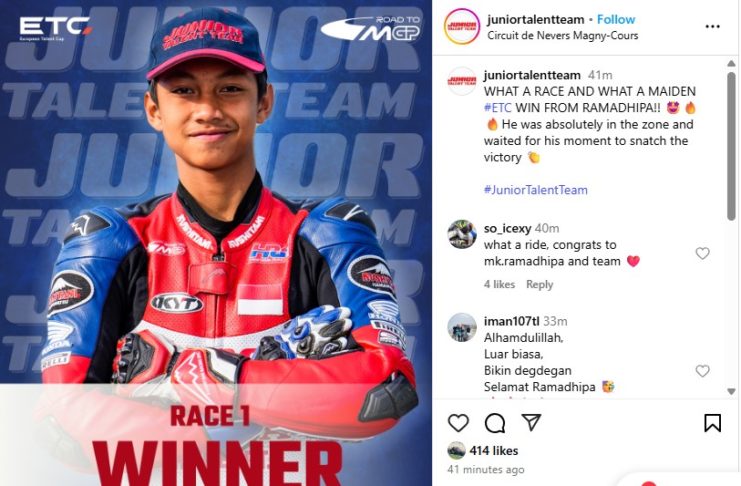Like the post with the heart icon
The width and height of the screenshot is (741, 486).
tap(458, 423)
